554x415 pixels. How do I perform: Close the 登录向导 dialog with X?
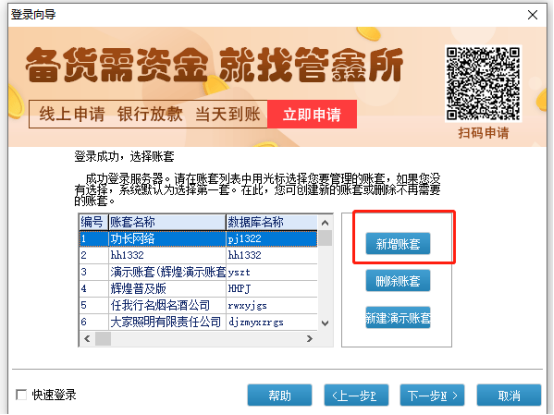(x=532, y=15)
